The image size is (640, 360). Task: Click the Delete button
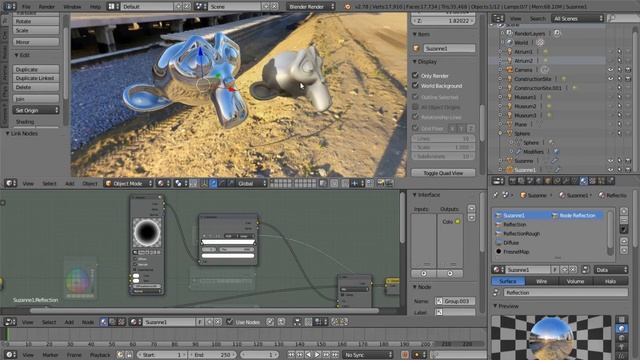pos(36,87)
